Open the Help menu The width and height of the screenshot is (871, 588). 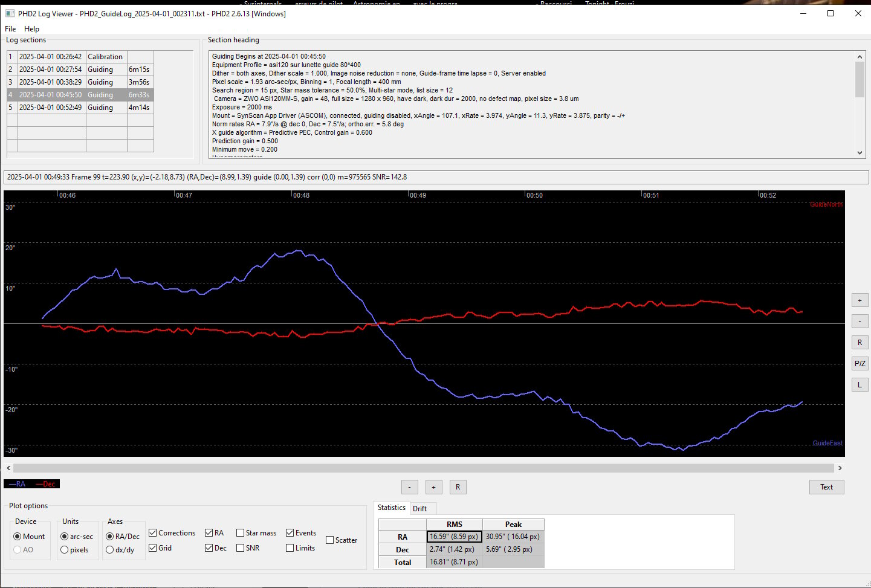pyautogui.click(x=31, y=28)
